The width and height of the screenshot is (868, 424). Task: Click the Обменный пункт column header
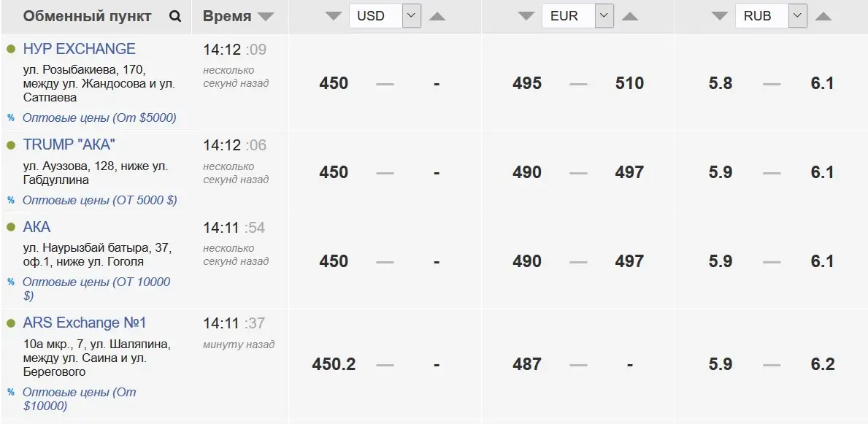click(x=87, y=17)
